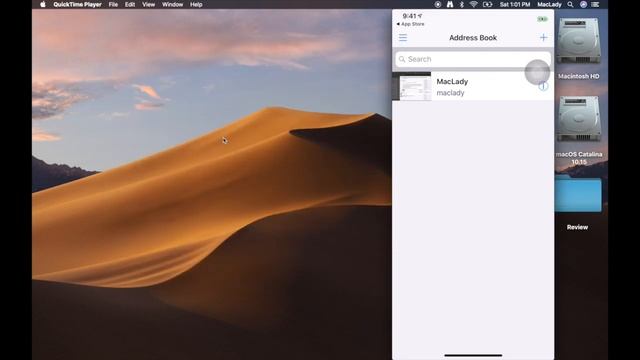640x360 pixels.
Task: Tap the plus icon to add address
Action: pyautogui.click(x=543, y=38)
